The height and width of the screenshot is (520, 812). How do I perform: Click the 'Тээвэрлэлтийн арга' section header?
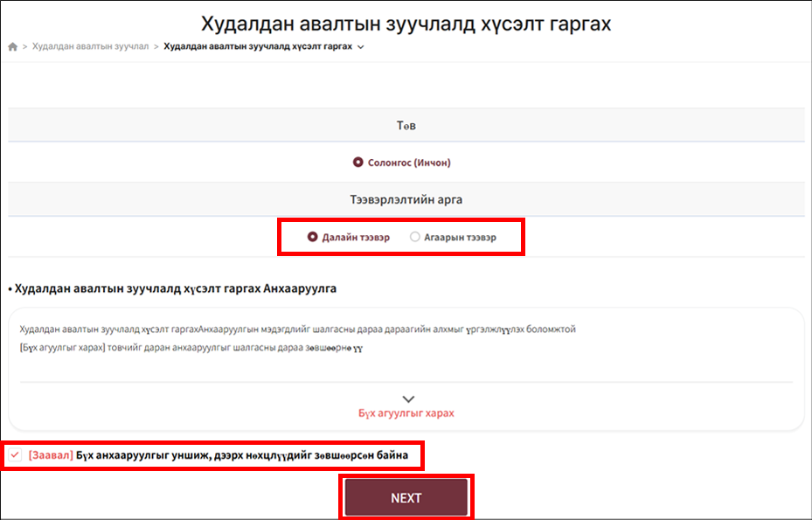pyautogui.click(x=406, y=199)
